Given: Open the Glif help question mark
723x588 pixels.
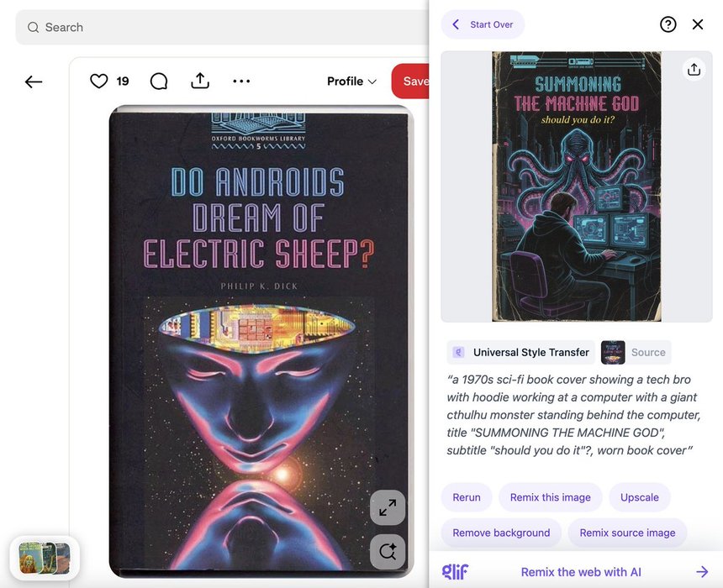Looking at the screenshot, I should tap(668, 24).
